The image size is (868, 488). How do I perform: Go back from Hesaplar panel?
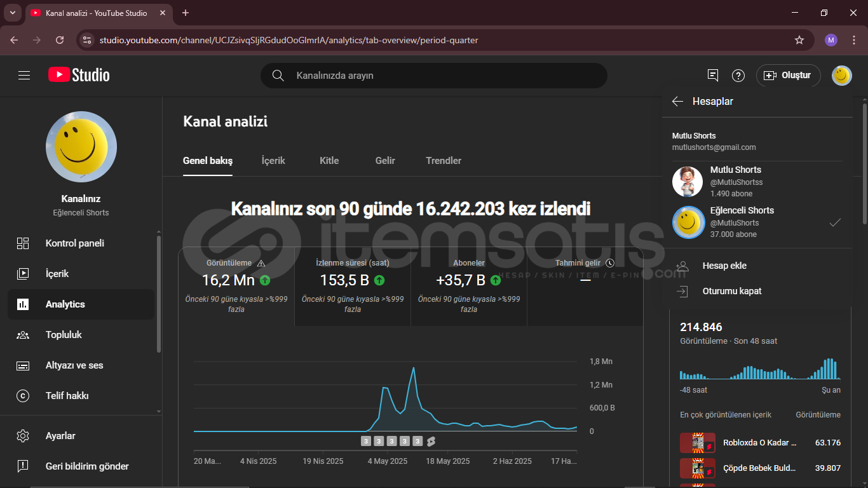(x=677, y=102)
